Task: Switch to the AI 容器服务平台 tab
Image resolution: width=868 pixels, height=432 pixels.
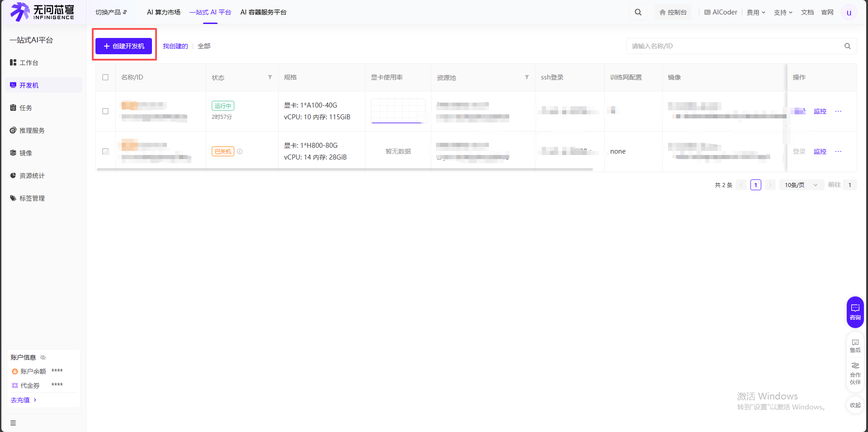Action: [264, 12]
